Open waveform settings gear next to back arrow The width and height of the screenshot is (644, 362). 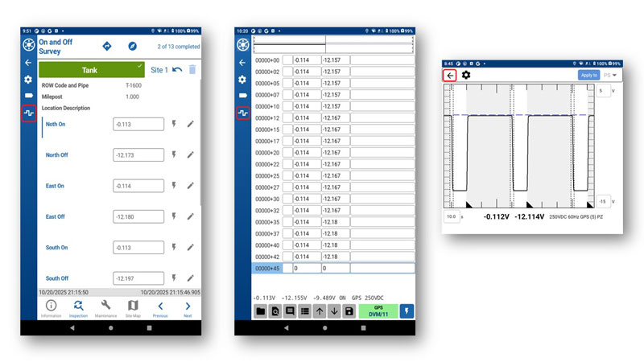[x=466, y=75]
